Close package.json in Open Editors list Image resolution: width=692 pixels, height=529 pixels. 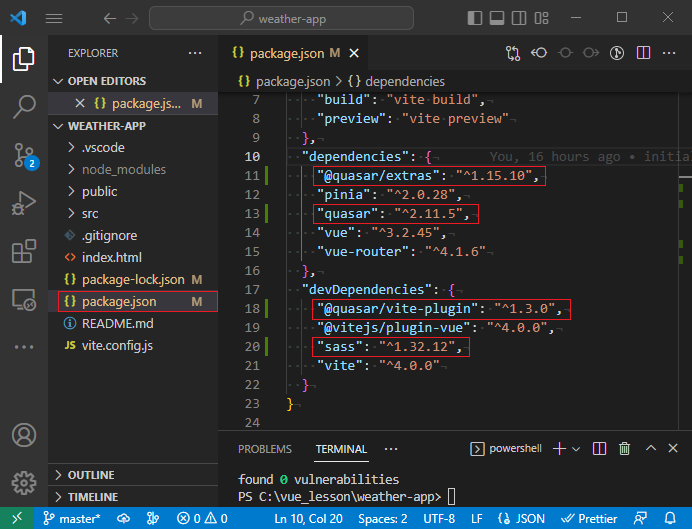coord(80,103)
